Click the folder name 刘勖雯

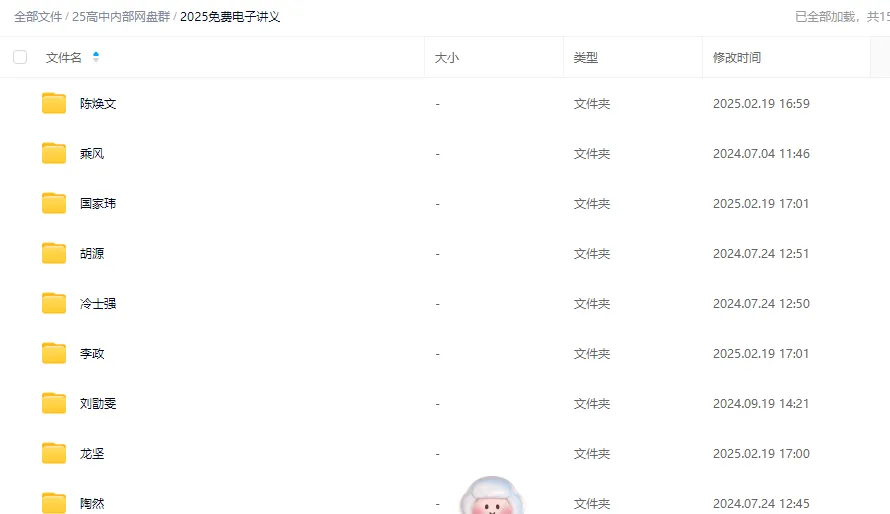(x=98, y=403)
